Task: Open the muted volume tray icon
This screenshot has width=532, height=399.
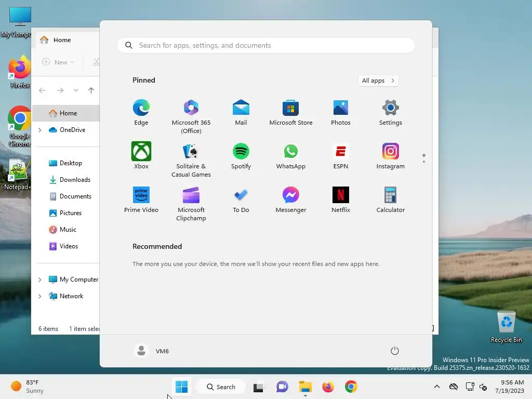Action: tap(483, 387)
